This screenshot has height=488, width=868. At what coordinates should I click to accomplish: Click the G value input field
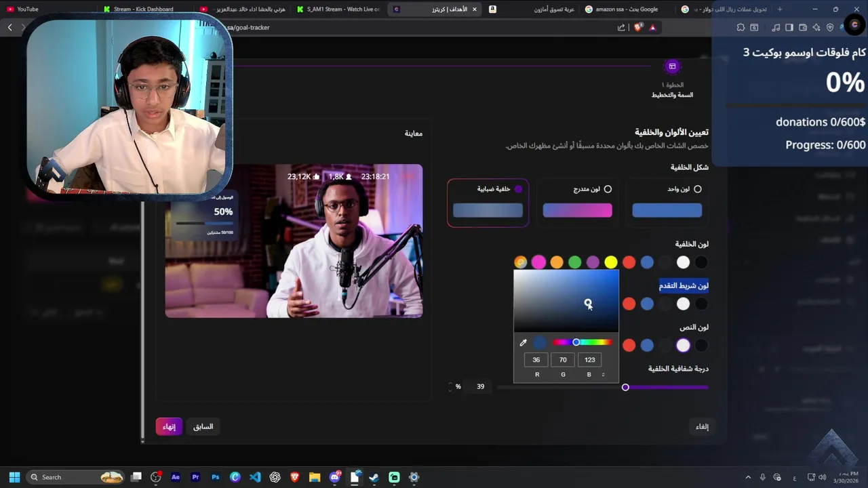point(563,360)
